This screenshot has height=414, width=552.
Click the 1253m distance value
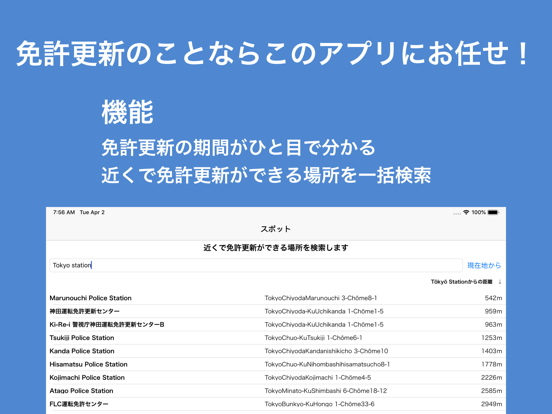coord(492,338)
